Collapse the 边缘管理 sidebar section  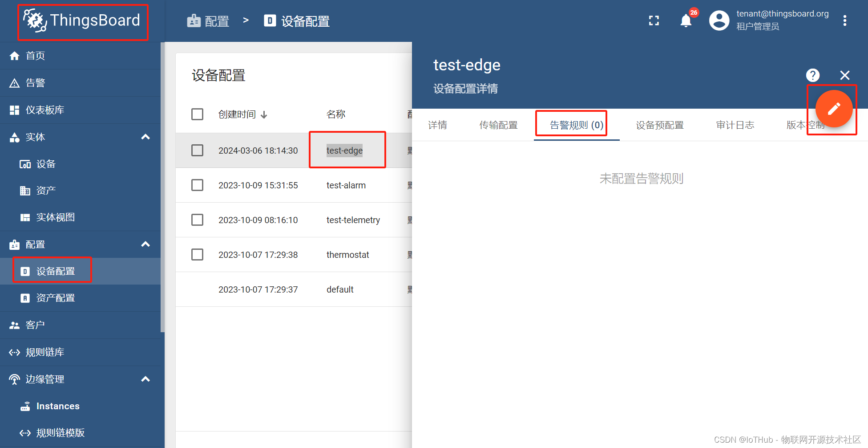pos(145,379)
